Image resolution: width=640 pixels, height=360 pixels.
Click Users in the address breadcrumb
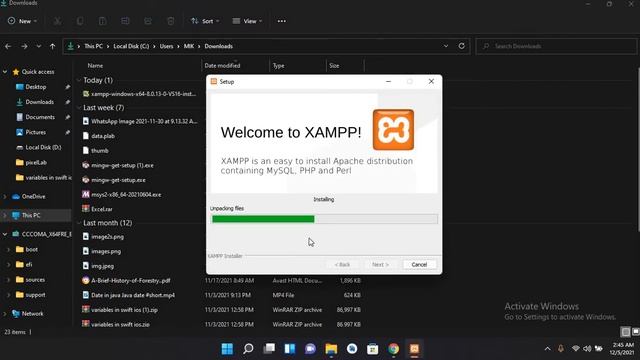pyautogui.click(x=166, y=46)
